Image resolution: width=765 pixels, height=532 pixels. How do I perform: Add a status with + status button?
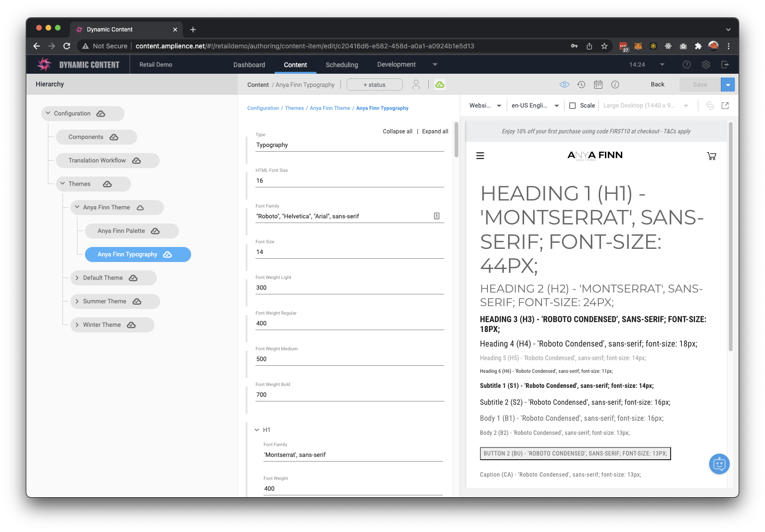click(374, 85)
